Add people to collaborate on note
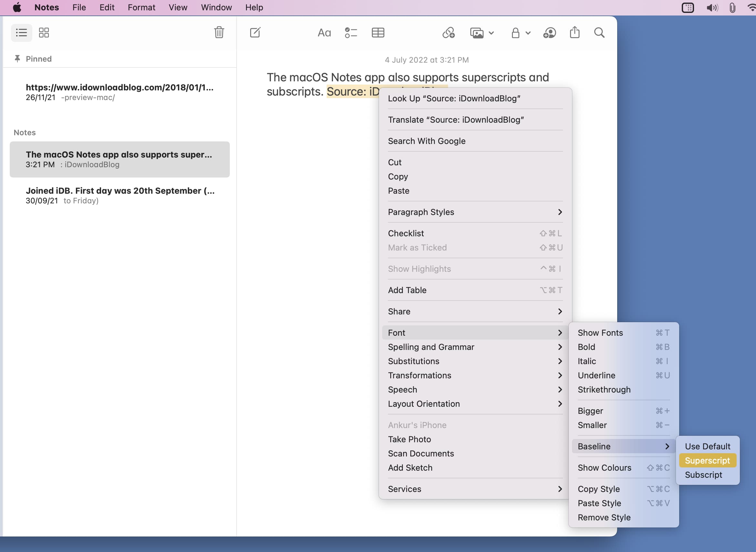The width and height of the screenshot is (756, 552). pyautogui.click(x=549, y=33)
